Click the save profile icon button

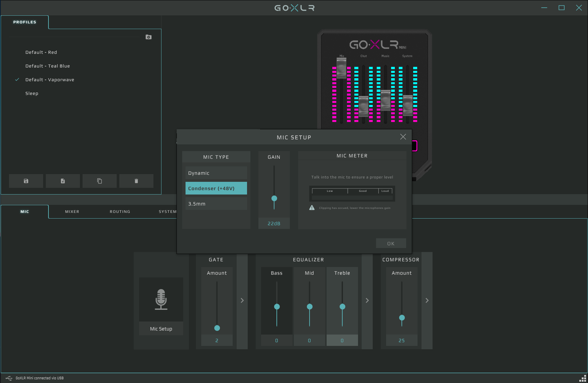[26, 181]
